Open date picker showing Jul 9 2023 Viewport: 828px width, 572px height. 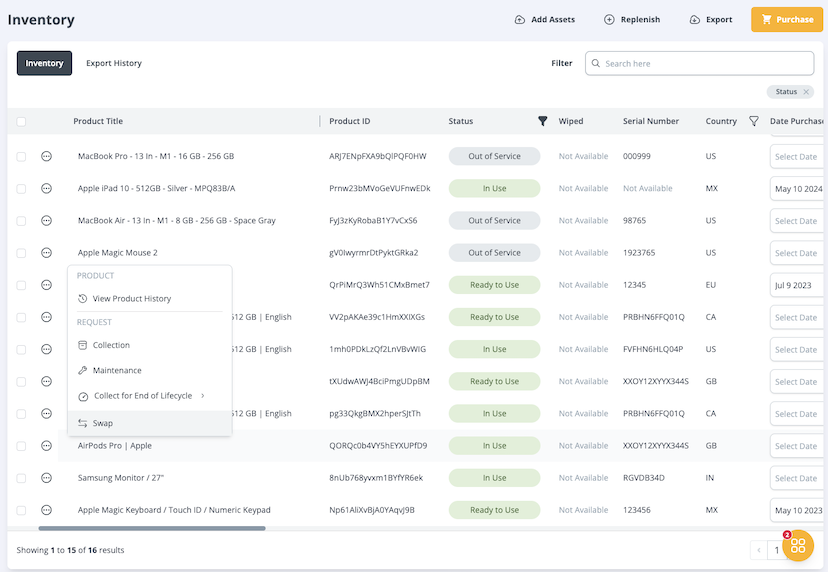coord(796,285)
